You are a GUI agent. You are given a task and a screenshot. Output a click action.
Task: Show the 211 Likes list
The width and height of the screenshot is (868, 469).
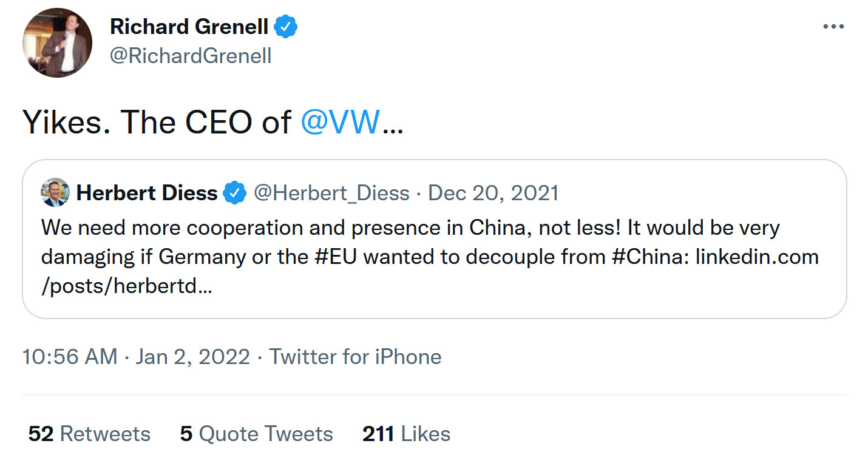(406, 434)
